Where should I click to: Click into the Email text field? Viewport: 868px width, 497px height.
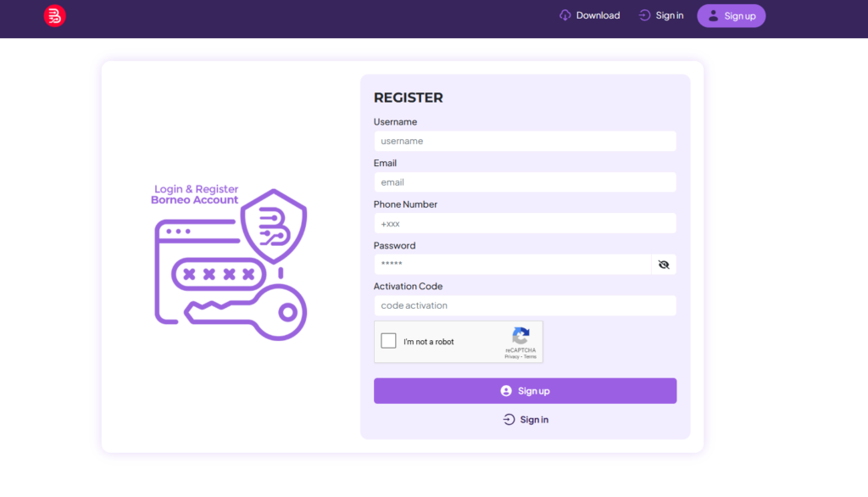[x=525, y=182]
